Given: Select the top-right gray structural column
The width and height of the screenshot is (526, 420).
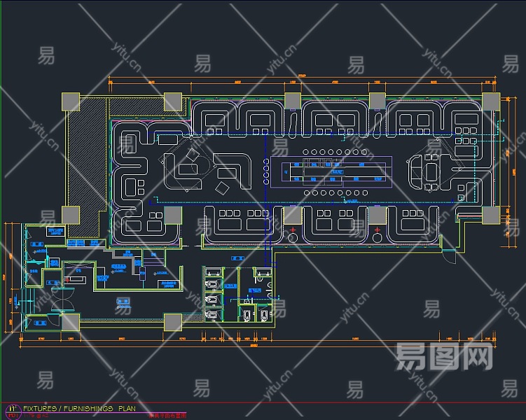Looking at the screenshot, I should click(x=491, y=101).
